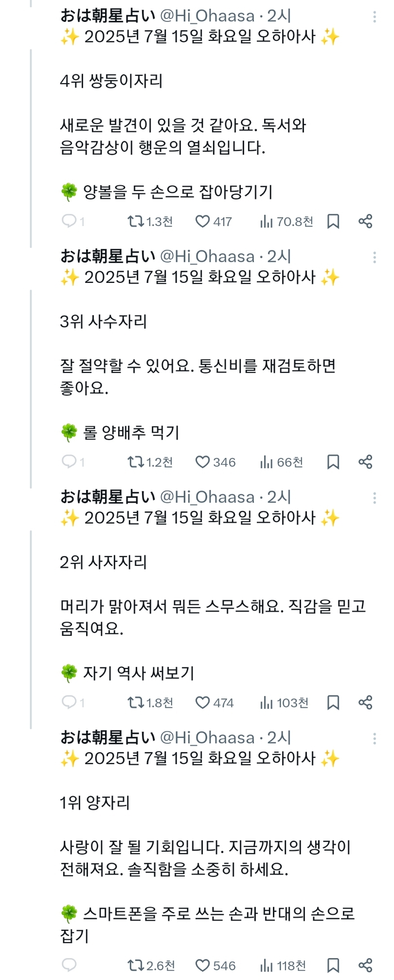Open more options for 2위 사자자리 post
394x980 pixels.
coord(374,498)
